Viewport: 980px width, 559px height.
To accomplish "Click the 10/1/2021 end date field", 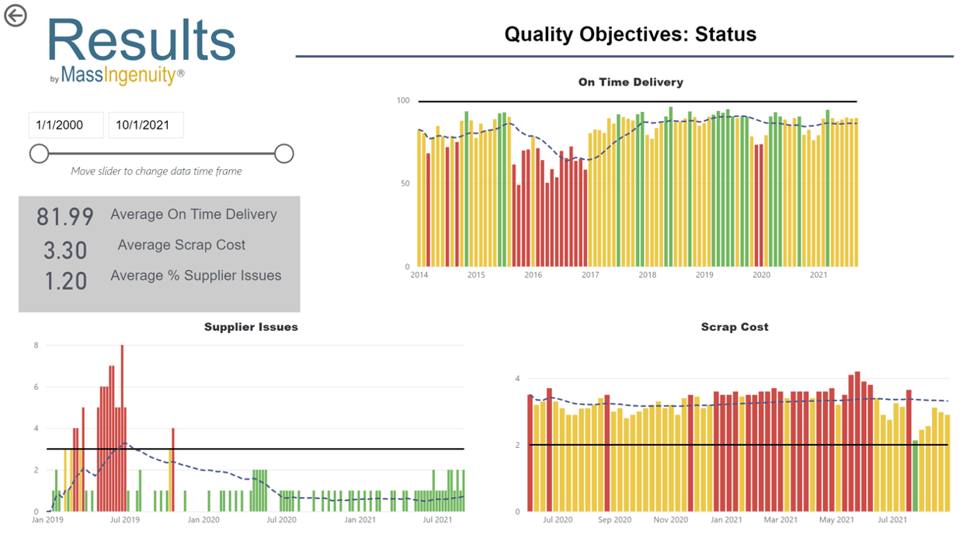I will (x=146, y=124).
